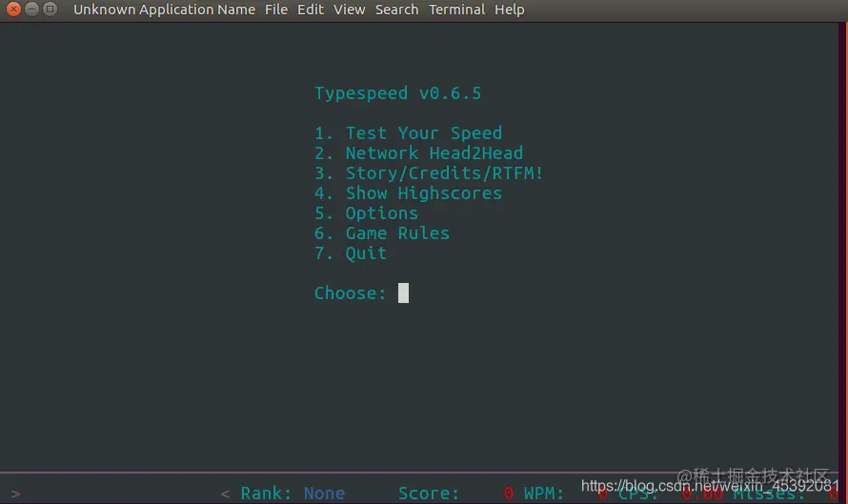848x504 pixels.
Task: Click "3. Story/Credits/RTFM!" menu line
Action: point(429,173)
